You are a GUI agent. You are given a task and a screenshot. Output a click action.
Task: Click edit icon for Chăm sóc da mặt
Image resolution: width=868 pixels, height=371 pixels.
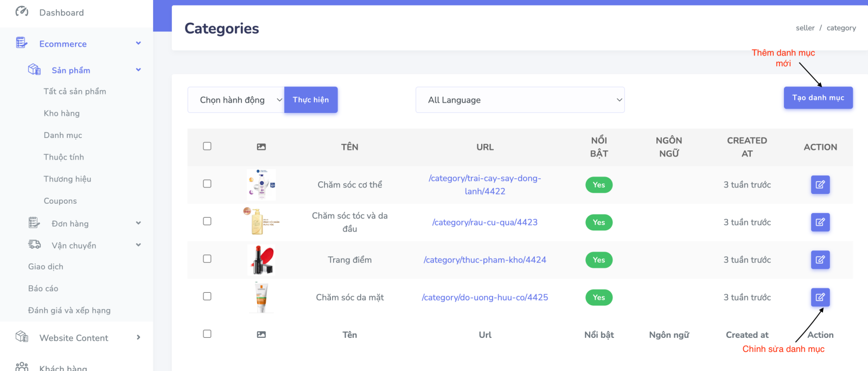pos(820,297)
